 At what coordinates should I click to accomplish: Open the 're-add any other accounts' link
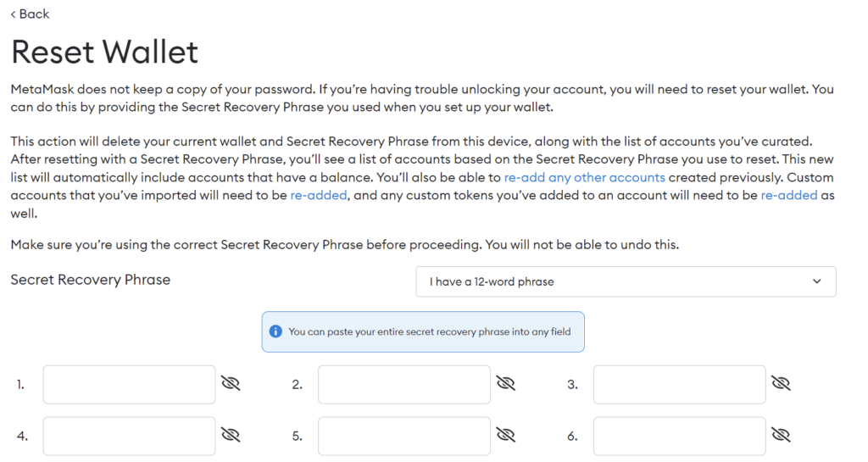(x=584, y=177)
